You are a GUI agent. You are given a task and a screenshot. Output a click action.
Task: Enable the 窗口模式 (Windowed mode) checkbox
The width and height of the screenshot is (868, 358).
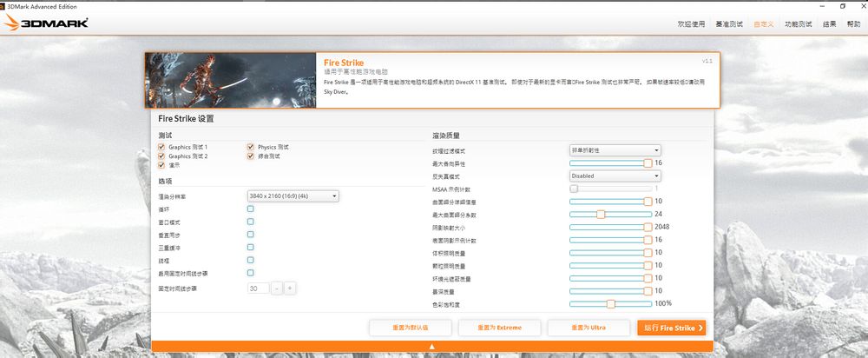(251, 222)
